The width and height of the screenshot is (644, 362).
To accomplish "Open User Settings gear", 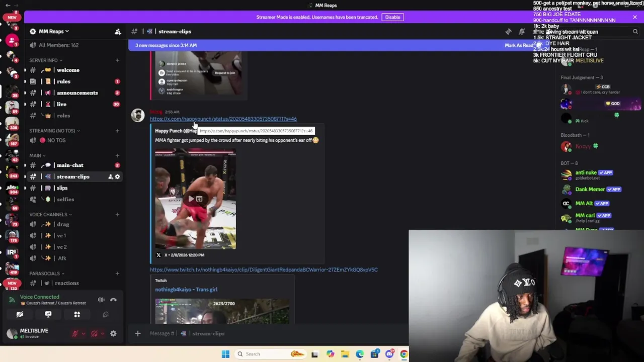I will (113, 333).
